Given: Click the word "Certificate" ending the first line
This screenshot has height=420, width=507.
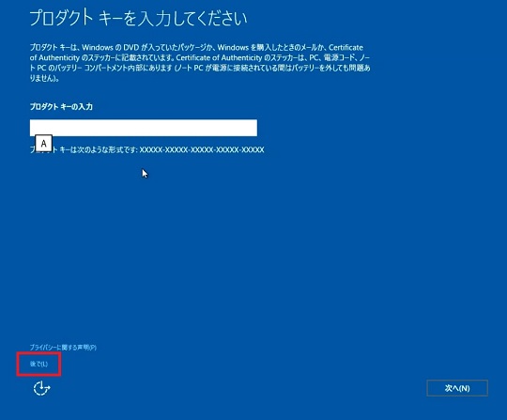Looking at the screenshot, I should pyautogui.click(x=346, y=48).
